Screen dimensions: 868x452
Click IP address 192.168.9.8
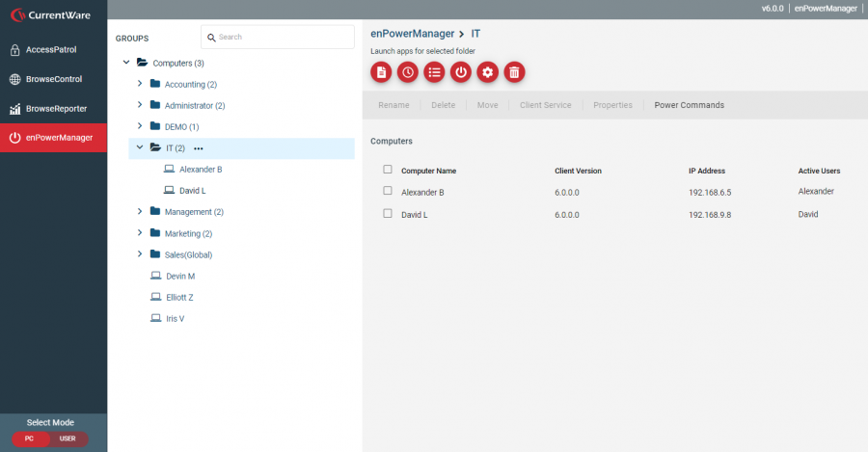[710, 215]
